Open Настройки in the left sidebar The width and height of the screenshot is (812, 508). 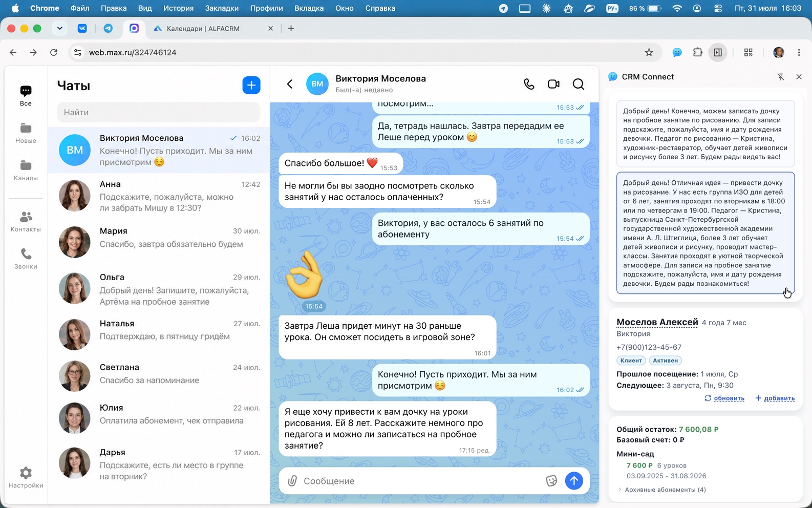pyautogui.click(x=26, y=477)
